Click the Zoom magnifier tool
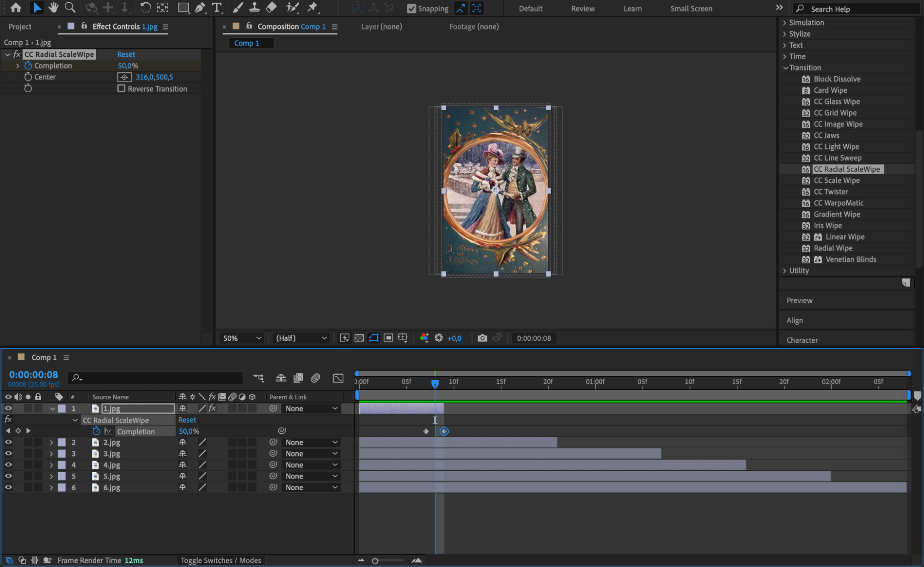Screen dimensions: 924x567 (x=70, y=7)
